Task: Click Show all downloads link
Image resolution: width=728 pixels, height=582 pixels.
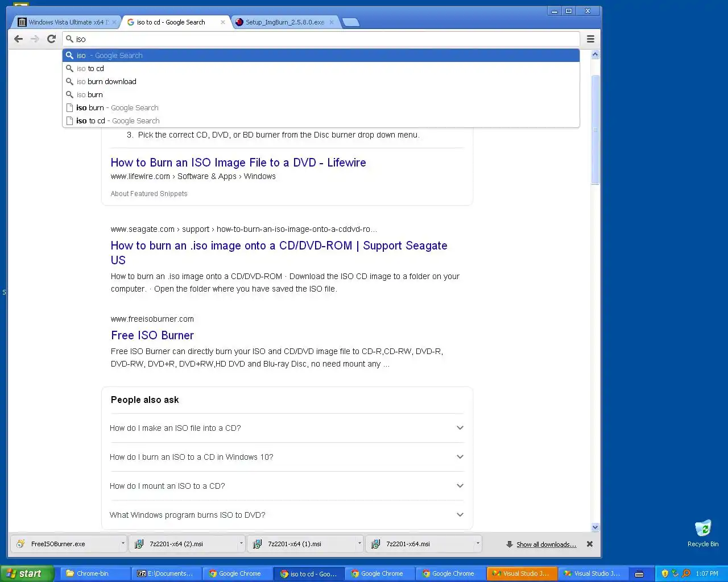Action: pyautogui.click(x=546, y=544)
